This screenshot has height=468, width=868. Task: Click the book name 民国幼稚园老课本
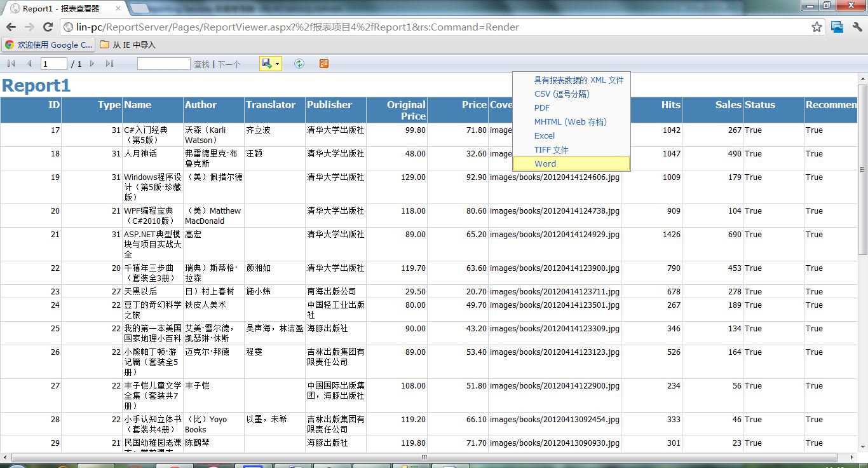[153, 446]
